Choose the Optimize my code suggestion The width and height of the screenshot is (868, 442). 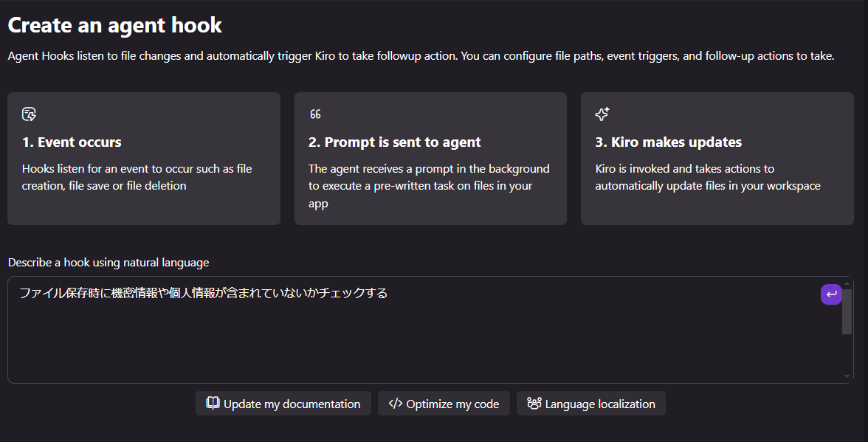pyautogui.click(x=444, y=404)
